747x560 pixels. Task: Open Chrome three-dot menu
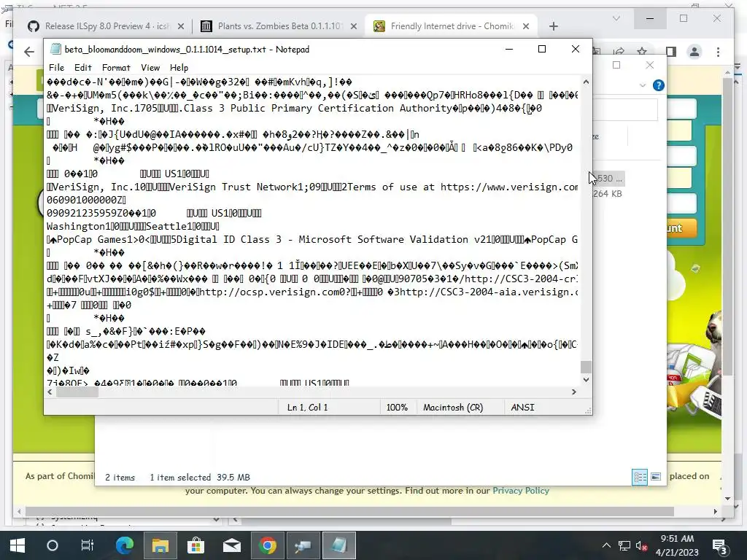718,52
